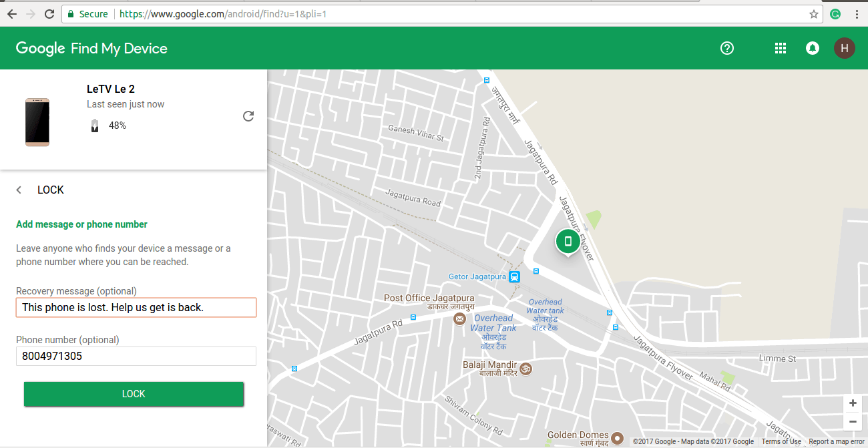Click the 48% battery percentage text
This screenshot has width=868, height=448.
[118, 125]
